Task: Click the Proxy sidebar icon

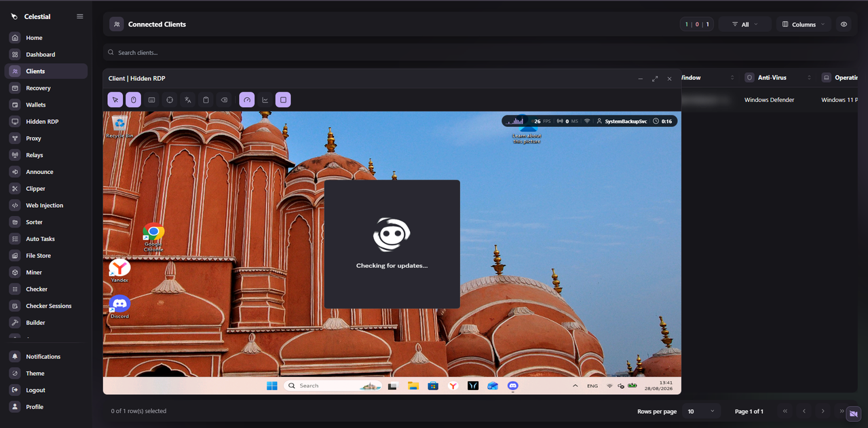Action: coord(15,139)
